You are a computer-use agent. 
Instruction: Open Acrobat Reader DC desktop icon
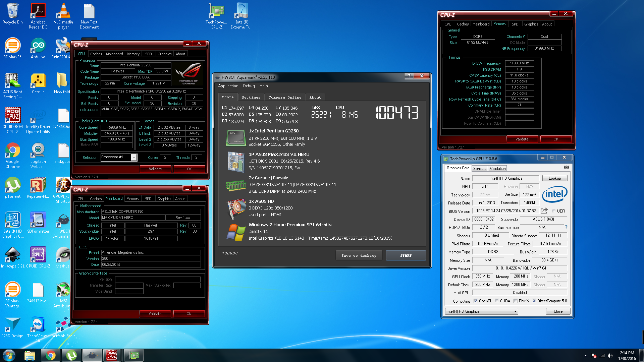[38, 16]
